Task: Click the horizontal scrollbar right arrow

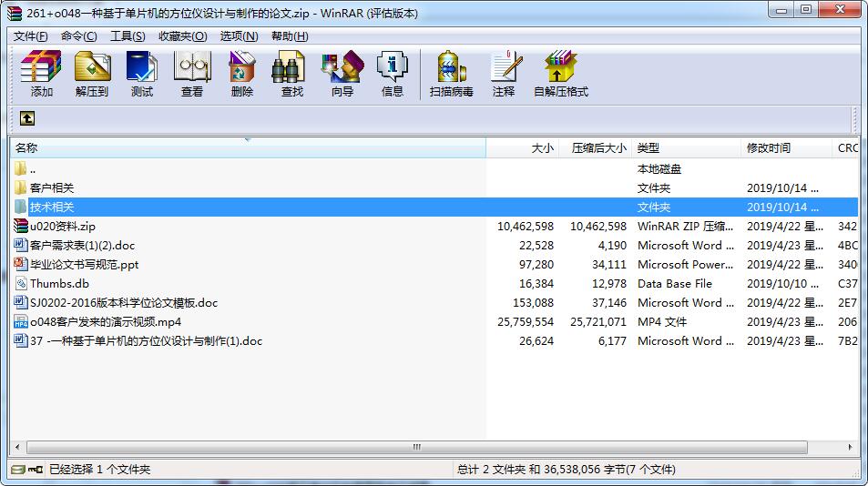Action: click(851, 447)
